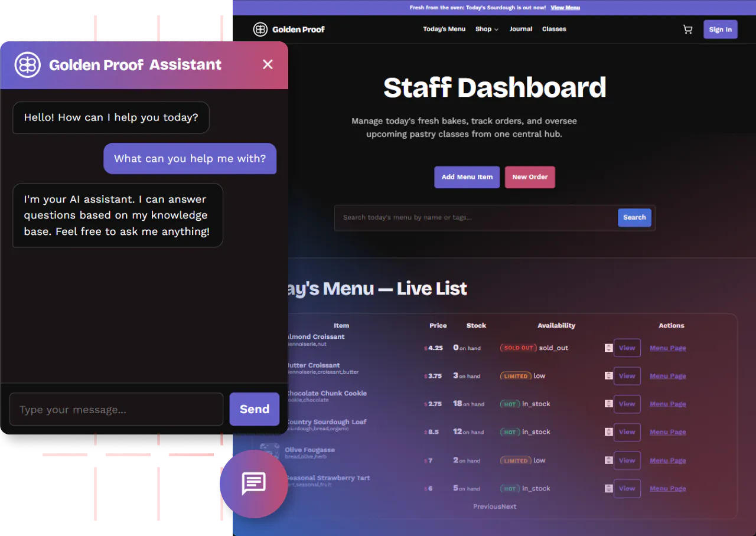Click the stepper in the Olive Fougasse row
The image size is (756, 536).
click(608, 460)
